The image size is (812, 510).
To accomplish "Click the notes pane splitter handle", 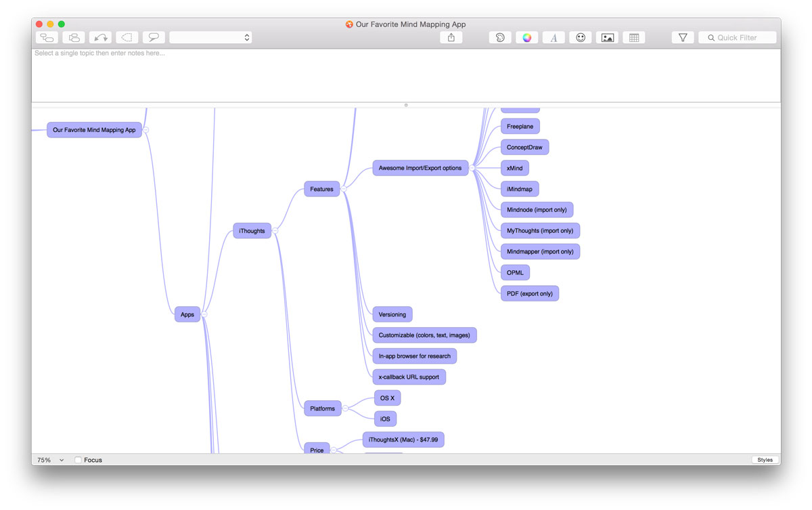I will pos(406,105).
